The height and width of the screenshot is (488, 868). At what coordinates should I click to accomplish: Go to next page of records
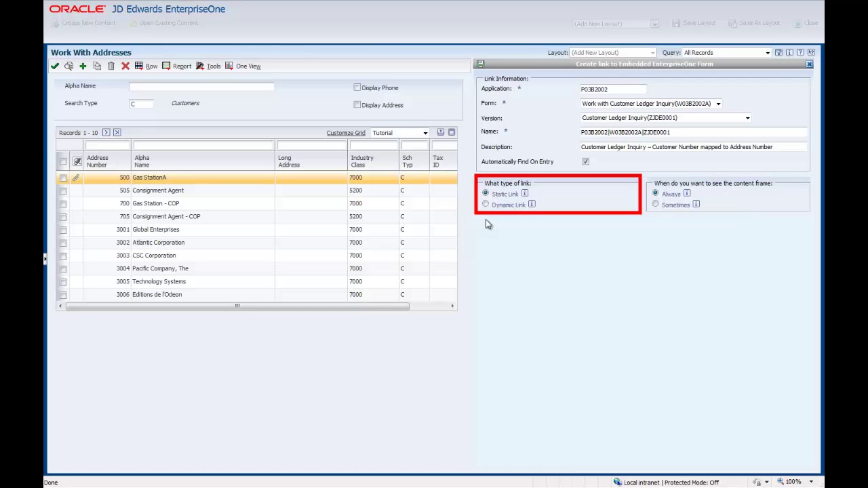click(106, 132)
